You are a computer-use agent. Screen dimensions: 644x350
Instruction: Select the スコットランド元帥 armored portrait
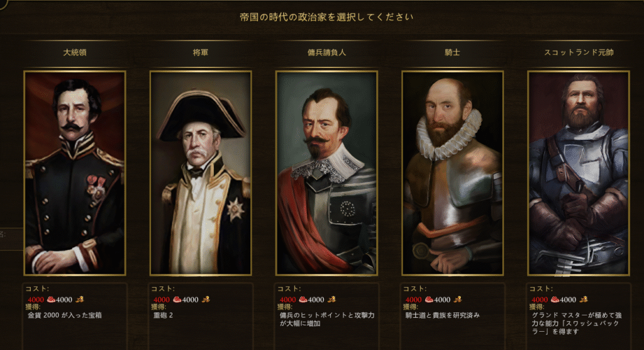click(579, 173)
